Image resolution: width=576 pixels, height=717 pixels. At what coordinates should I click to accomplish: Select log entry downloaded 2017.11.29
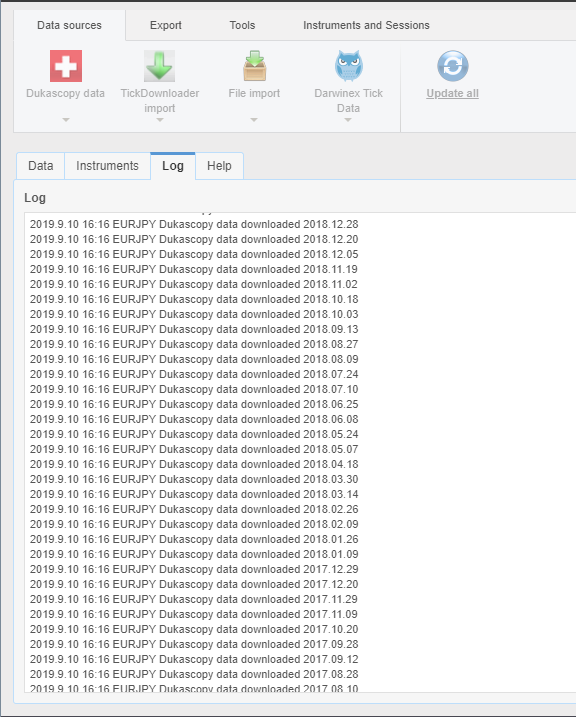click(194, 599)
